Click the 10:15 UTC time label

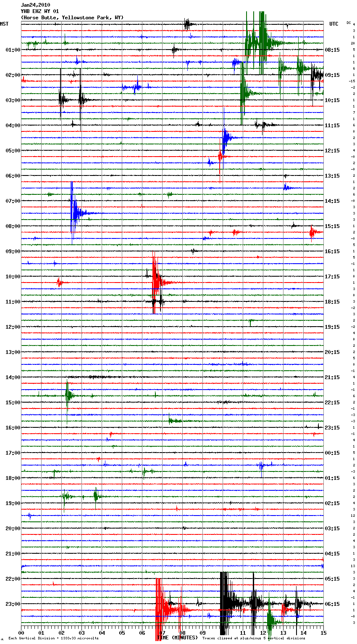[332, 100]
